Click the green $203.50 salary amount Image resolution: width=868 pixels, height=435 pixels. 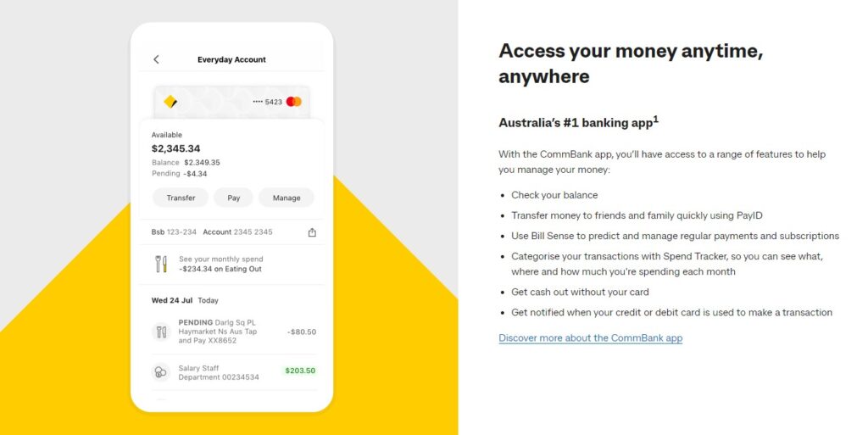[x=299, y=371]
